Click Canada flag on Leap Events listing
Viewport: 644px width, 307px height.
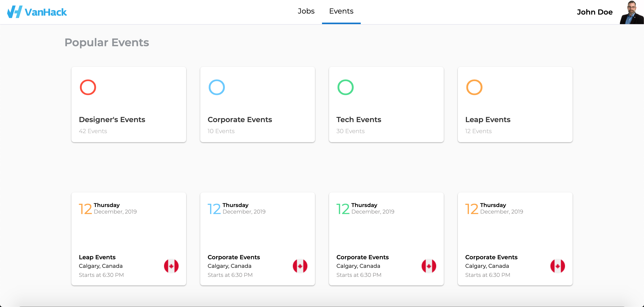pyautogui.click(x=171, y=266)
